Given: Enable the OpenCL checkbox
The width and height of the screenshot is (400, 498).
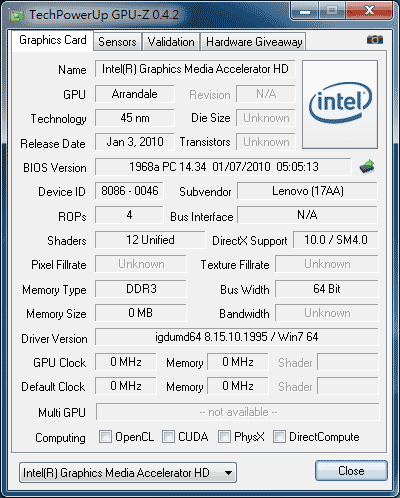Looking at the screenshot, I should click(105, 436).
